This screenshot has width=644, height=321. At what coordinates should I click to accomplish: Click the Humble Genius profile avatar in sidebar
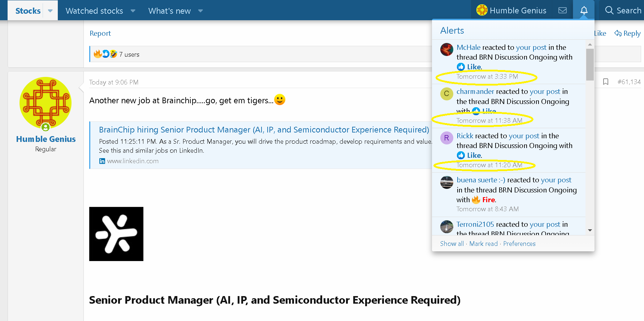[46, 103]
